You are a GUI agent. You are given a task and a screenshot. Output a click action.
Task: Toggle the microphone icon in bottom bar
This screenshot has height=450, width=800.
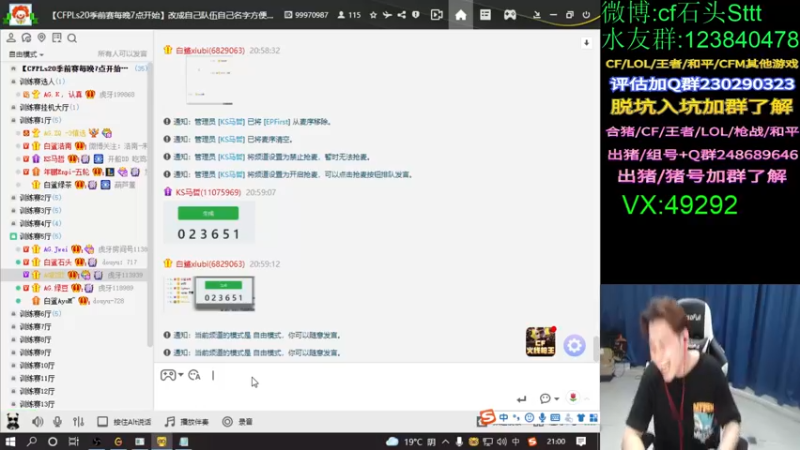pyautogui.click(x=57, y=421)
